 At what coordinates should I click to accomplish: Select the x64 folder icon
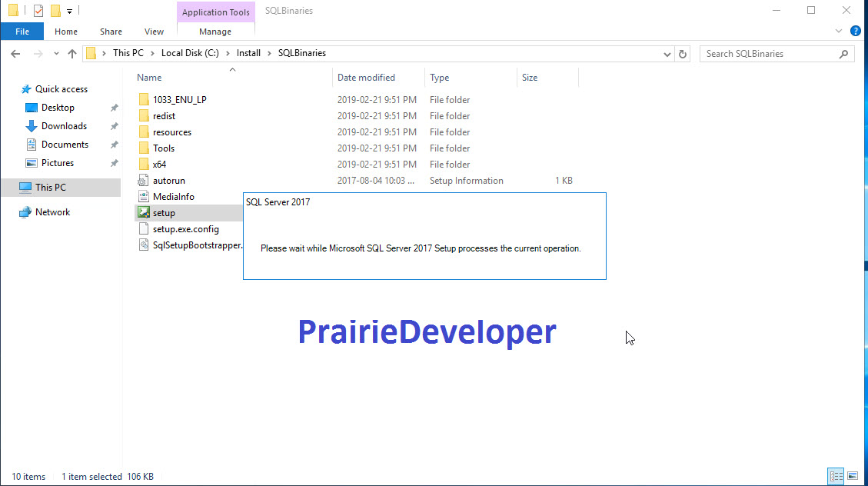pos(144,165)
